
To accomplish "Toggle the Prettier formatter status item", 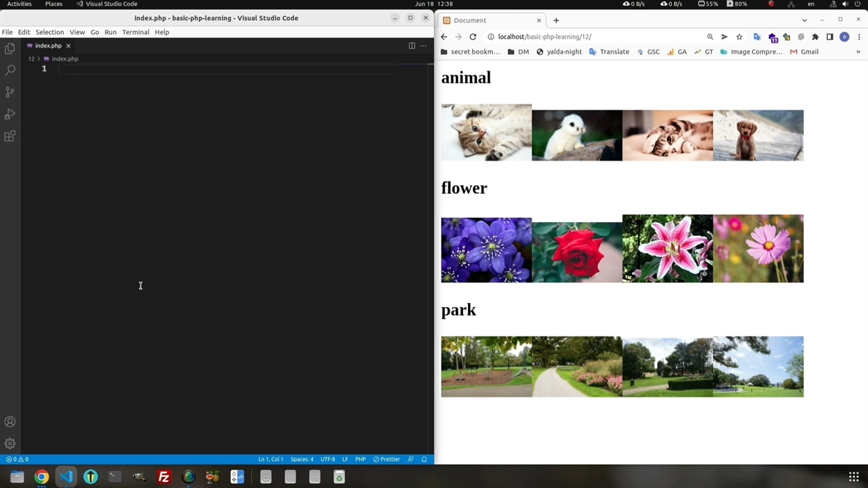I will 387,459.
